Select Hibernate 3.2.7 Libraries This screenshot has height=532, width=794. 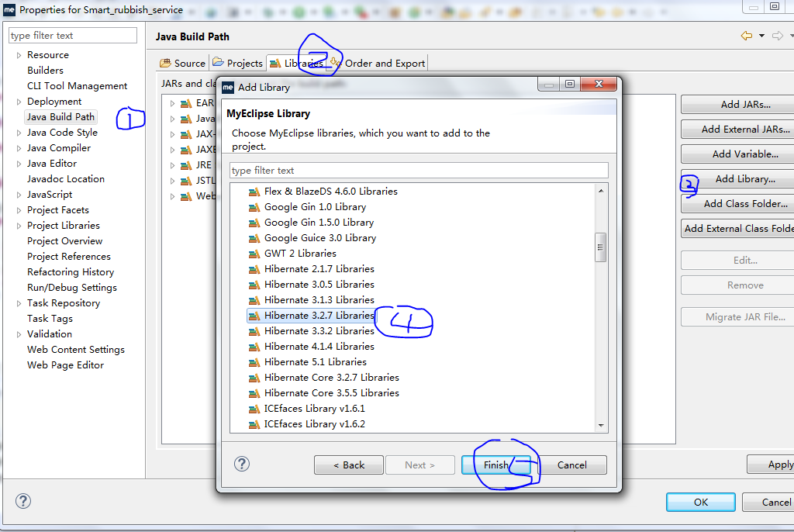tap(319, 316)
